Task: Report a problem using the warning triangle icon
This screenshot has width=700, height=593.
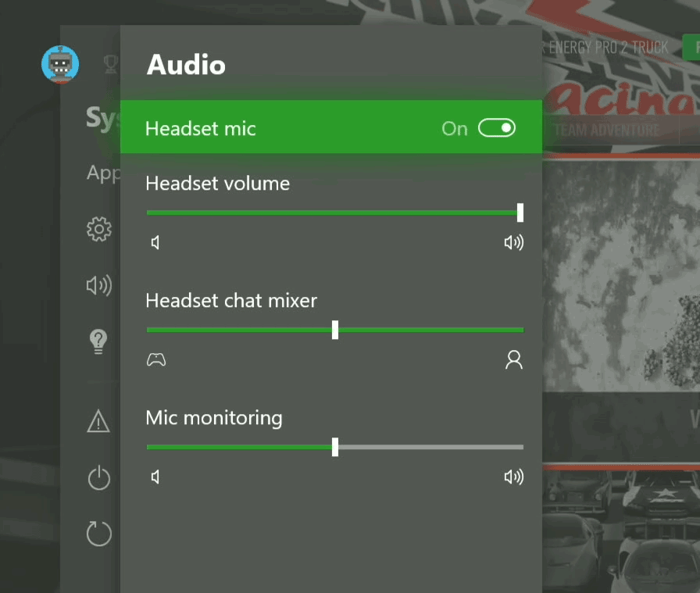Action: click(98, 422)
